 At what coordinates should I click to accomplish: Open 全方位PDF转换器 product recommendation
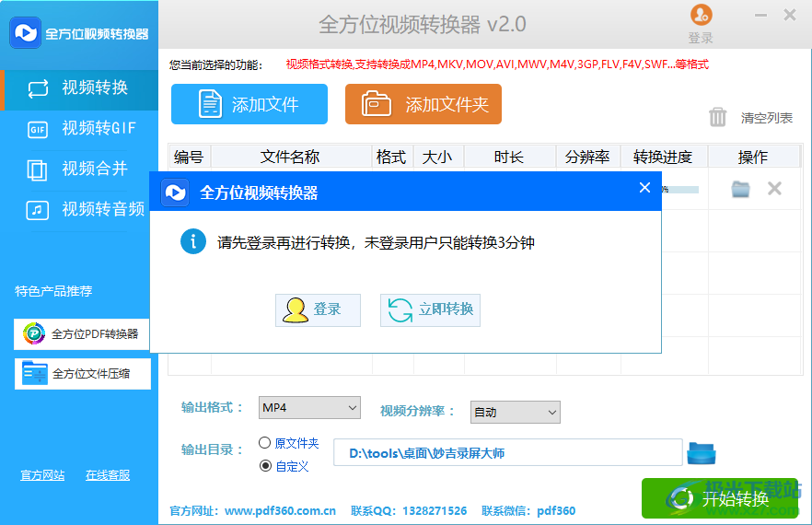tap(82, 333)
